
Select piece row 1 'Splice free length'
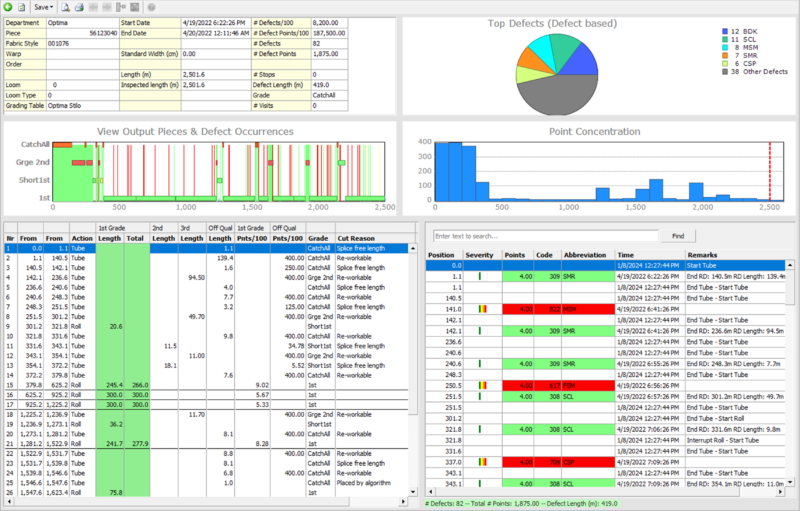coord(207,248)
